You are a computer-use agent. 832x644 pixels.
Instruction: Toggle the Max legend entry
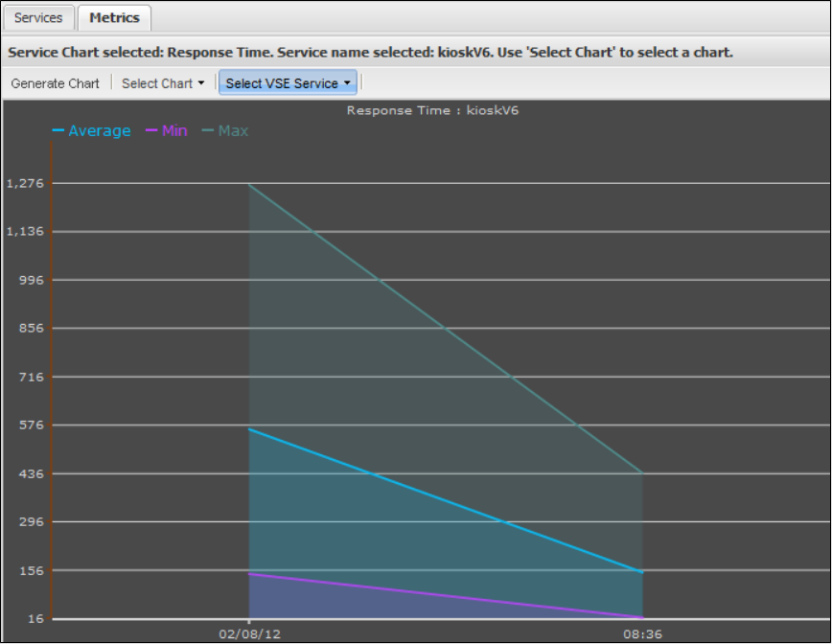[x=225, y=131]
